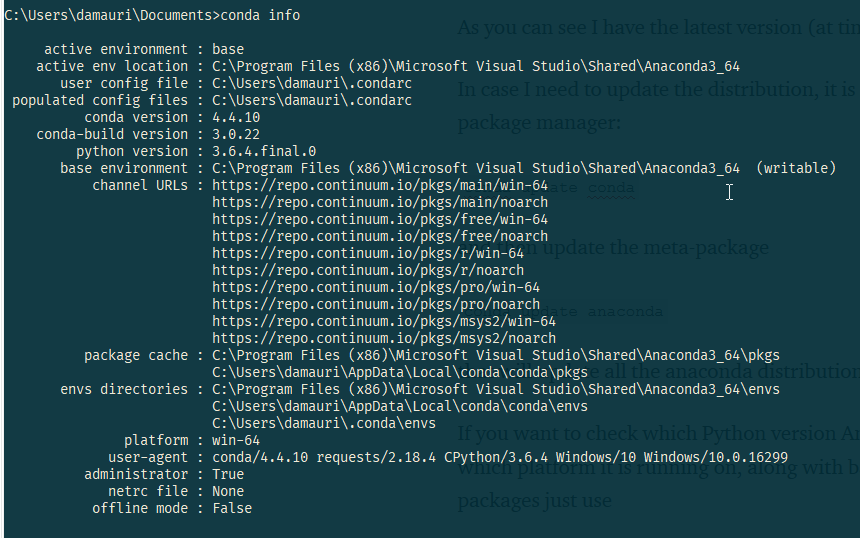The image size is (860, 538).
Task: Click the msys2/win-64 channel URL
Action: click(384, 321)
